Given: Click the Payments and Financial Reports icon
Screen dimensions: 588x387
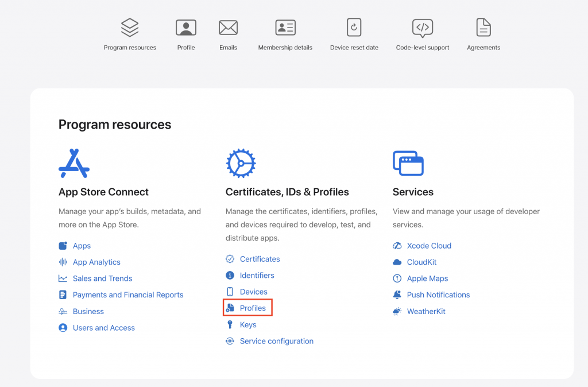Looking at the screenshot, I should coord(63,295).
